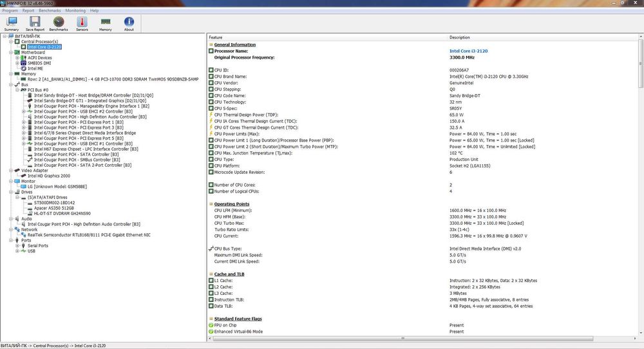
Task: Select Intel H67 Express Chipset LPC controller
Action: pos(86,149)
